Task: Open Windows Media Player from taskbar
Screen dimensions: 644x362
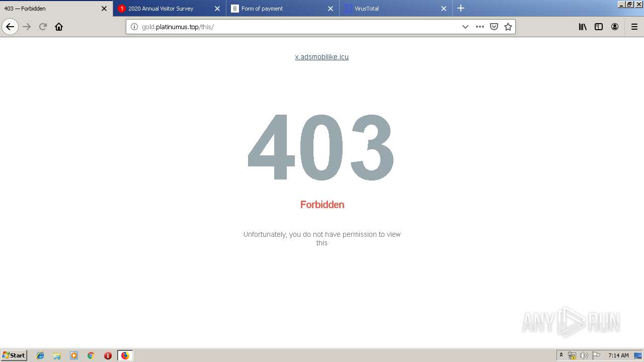Action: point(74,355)
